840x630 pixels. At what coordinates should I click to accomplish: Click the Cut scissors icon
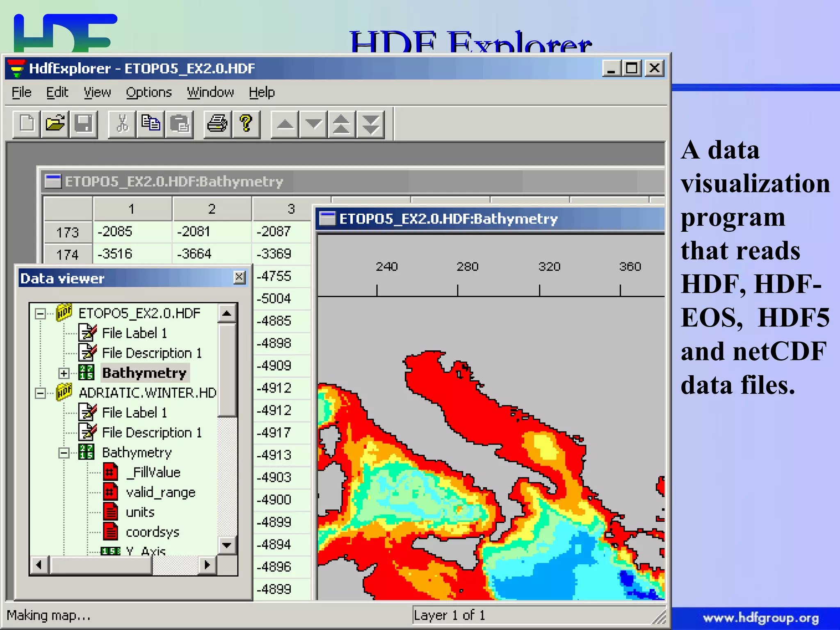tap(122, 124)
